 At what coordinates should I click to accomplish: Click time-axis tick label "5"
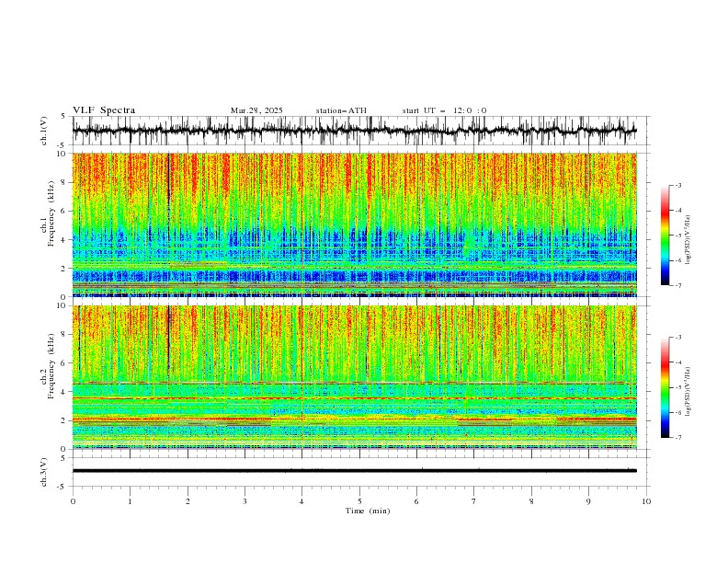[359, 501]
